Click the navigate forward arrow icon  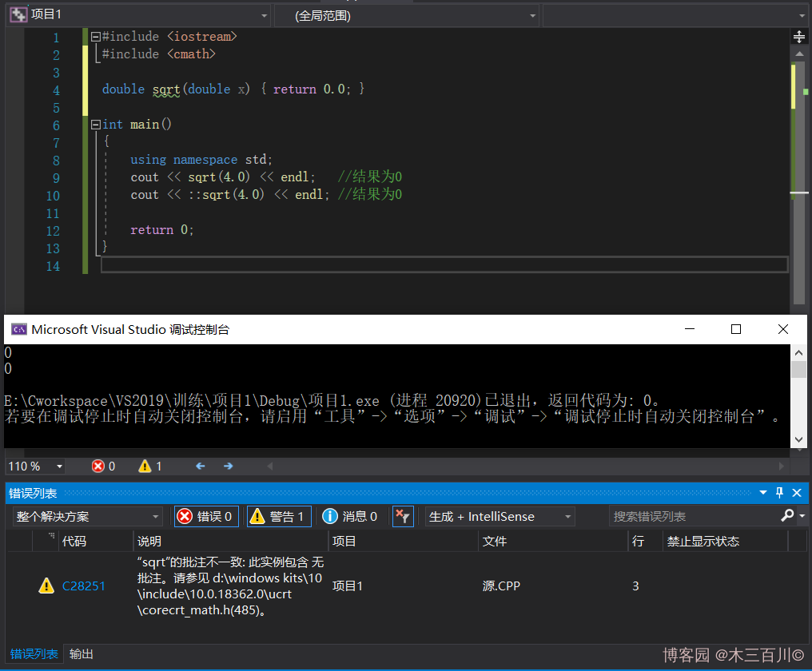229,466
